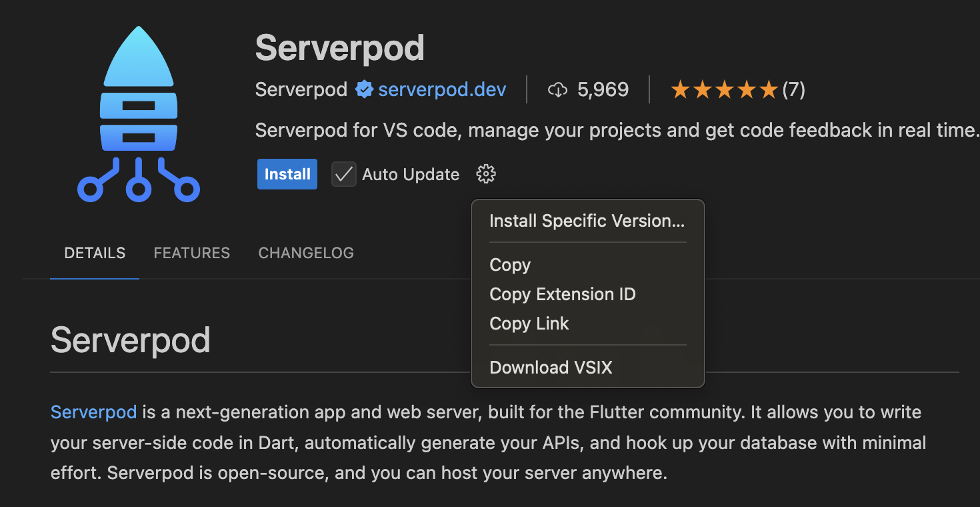The height and width of the screenshot is (507, 980).
Task: Click the five-star rating stars
Action: click(x=724, y=89)
